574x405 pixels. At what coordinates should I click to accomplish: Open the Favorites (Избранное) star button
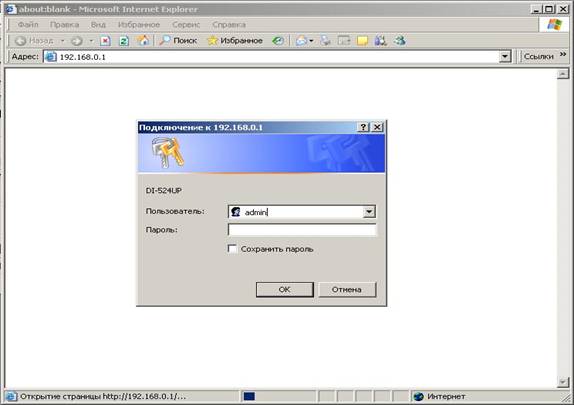coord(235,40)
